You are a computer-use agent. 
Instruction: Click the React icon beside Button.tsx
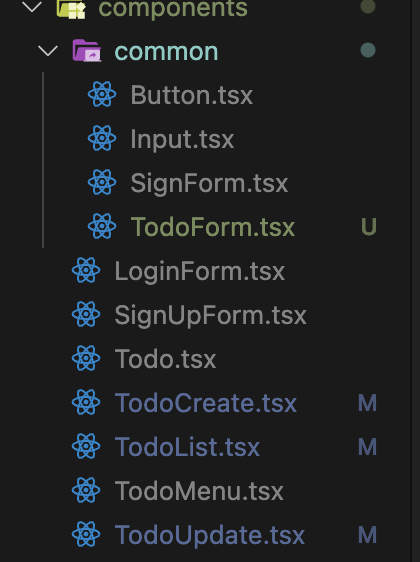(x=102, y=94)
